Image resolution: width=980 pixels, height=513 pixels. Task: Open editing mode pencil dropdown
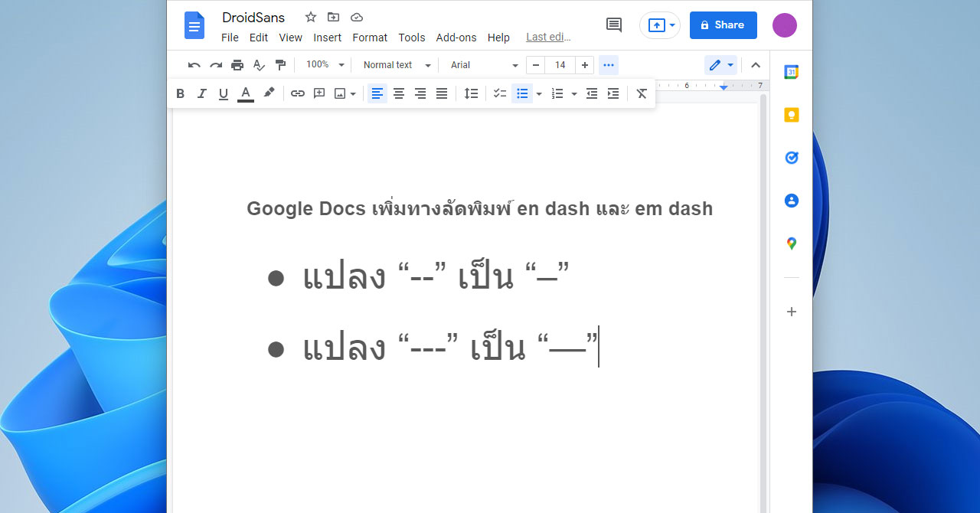(x=720, y=65)
